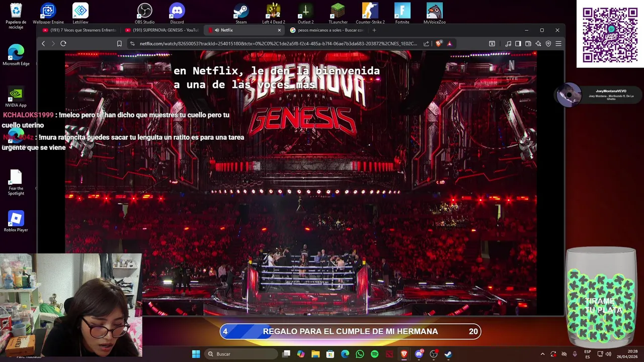644x362 pixels.
Task: Open the Brave playlist music-note icon
Action: tap(508, 44)
